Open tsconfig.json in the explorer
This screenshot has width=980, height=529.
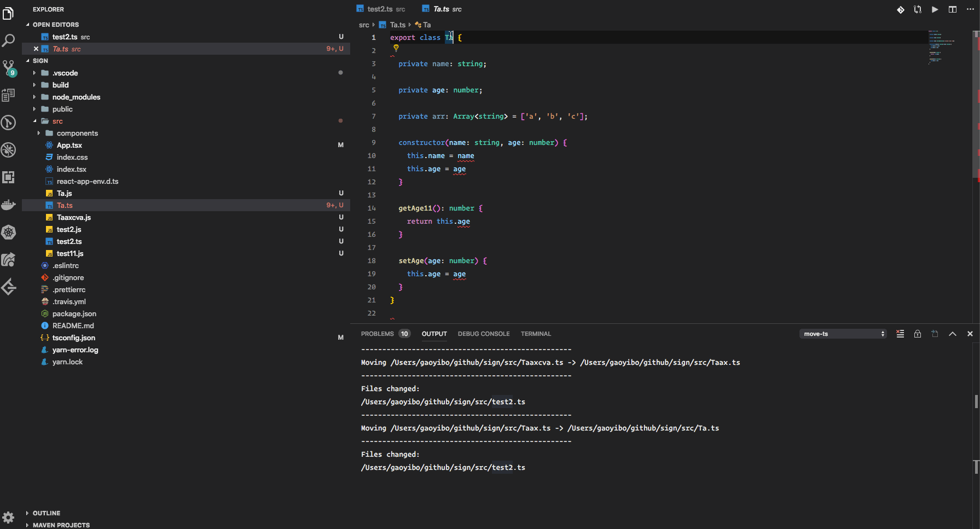[74, 338]
